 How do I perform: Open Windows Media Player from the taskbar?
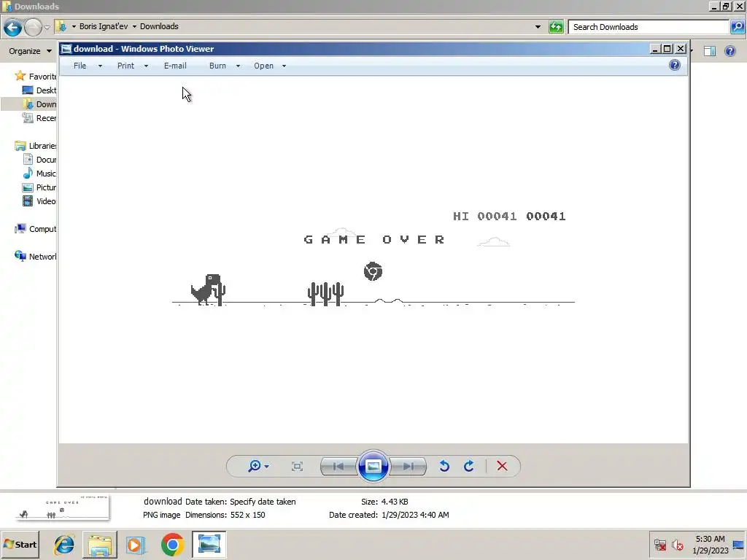pyautogui.click(x=135, y=544)
